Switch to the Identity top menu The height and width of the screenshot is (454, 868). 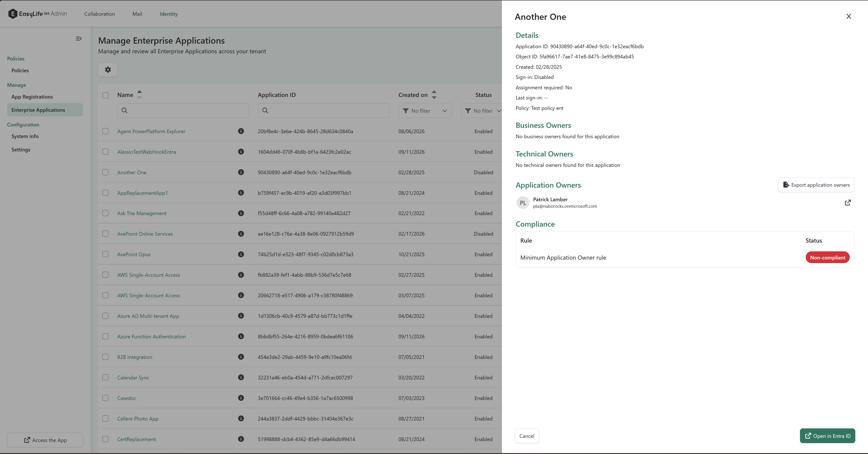pyautogui.click(x=168, y=14)
